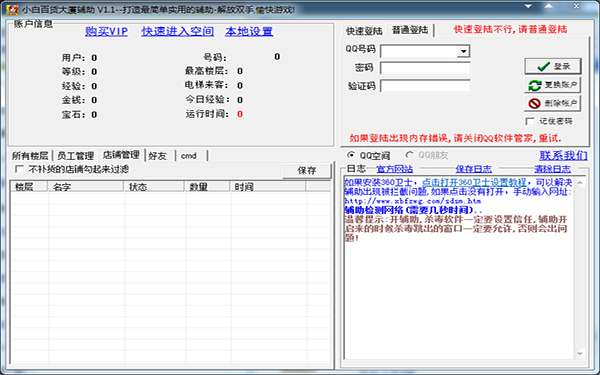Click the 最高楼层 label
This screenshot has width=600, height=375.
pyautogui.click(x=207, y=71)
